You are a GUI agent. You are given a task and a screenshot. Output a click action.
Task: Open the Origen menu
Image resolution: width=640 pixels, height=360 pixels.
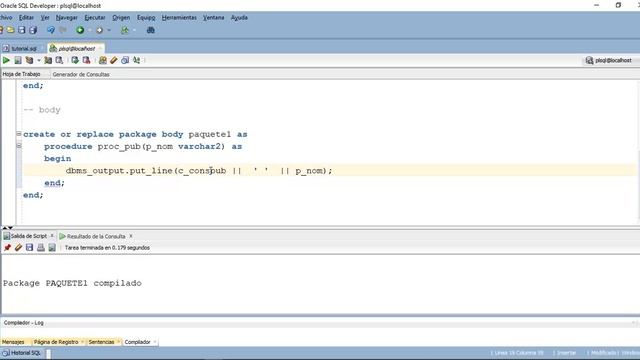[x=121, y=18]
